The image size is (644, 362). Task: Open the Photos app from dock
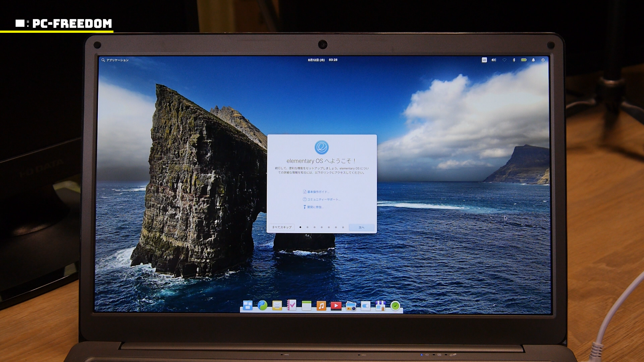click(351, 306)
